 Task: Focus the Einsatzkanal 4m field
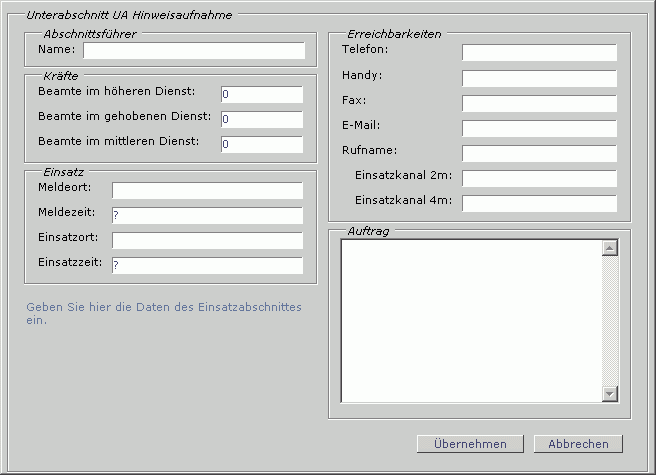click(539, 203)
